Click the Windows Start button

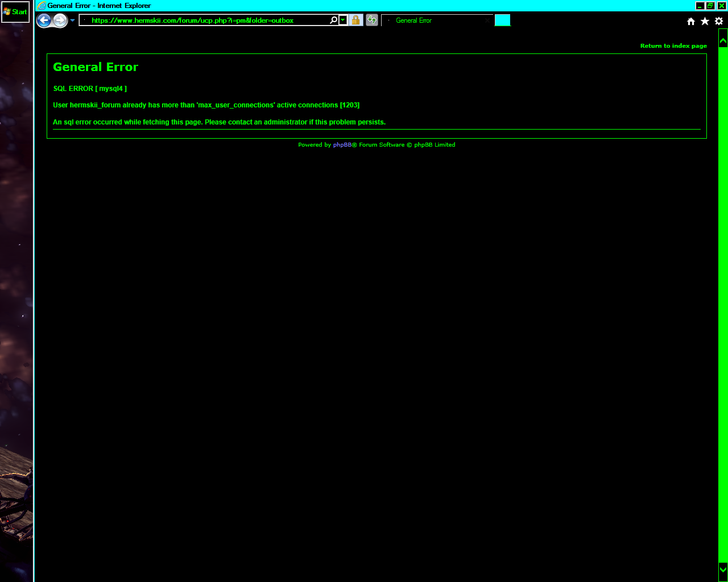pyautogui.click(x=15, y=11)
